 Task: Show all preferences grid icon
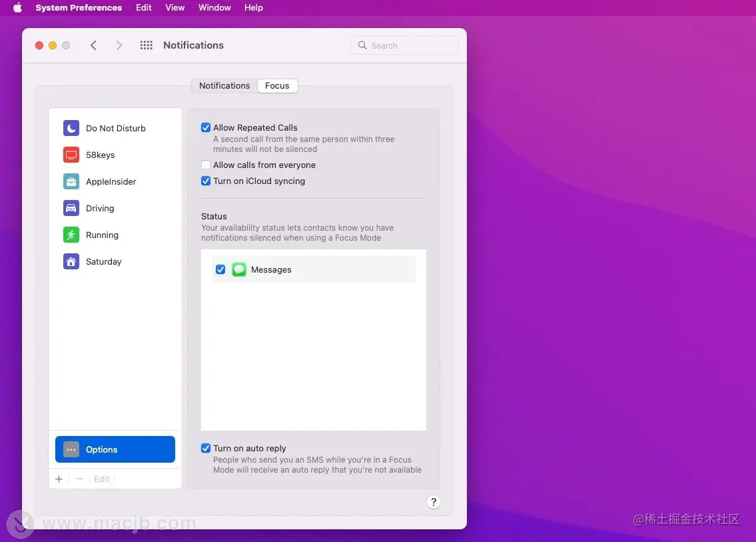click(146, 45)
